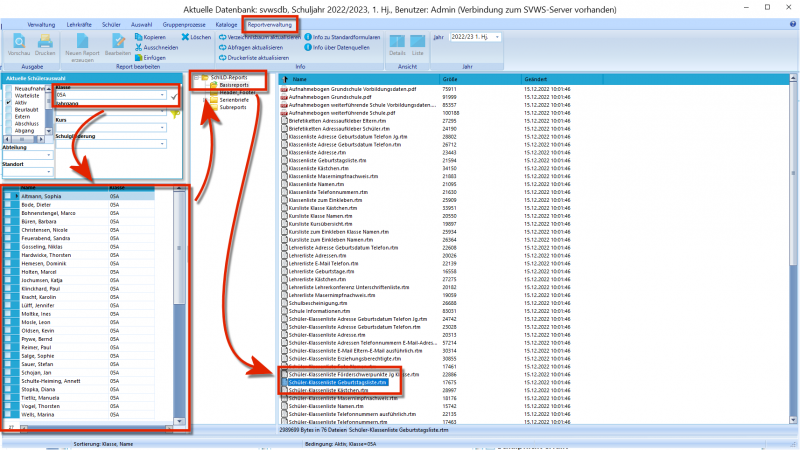Click Löschen delete command
This screenshot has width=800, height=450.
(196, 37)
